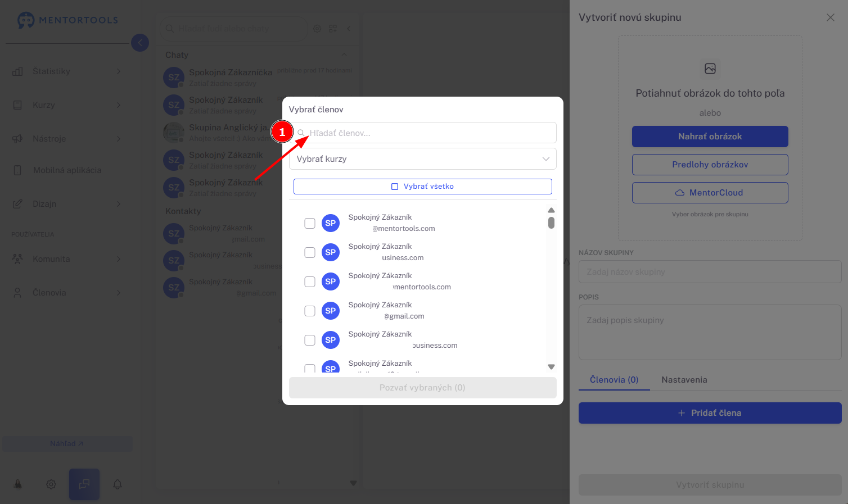Switch to the Nastavenia tab
The width and height of the screenshot is (848, 504).
click(684, 380)
